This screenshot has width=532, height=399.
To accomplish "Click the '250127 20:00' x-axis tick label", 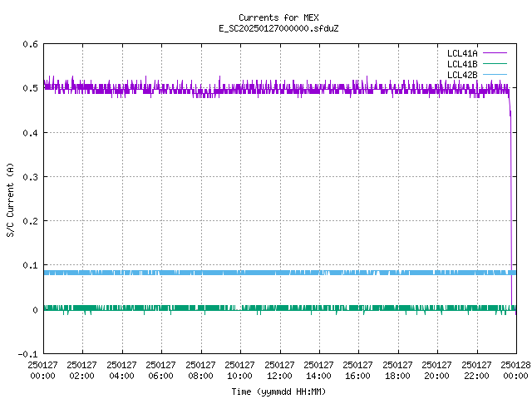I will [x=436, y=371].
